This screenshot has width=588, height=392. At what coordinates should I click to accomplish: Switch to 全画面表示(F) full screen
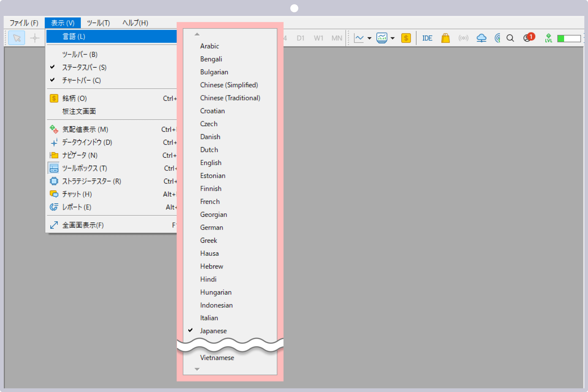coord(112,225)
